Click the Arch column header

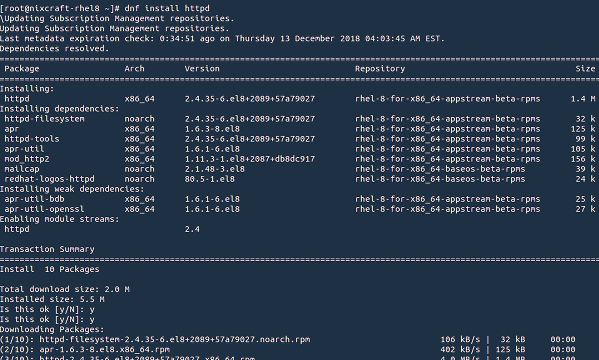tap(134, 69)
